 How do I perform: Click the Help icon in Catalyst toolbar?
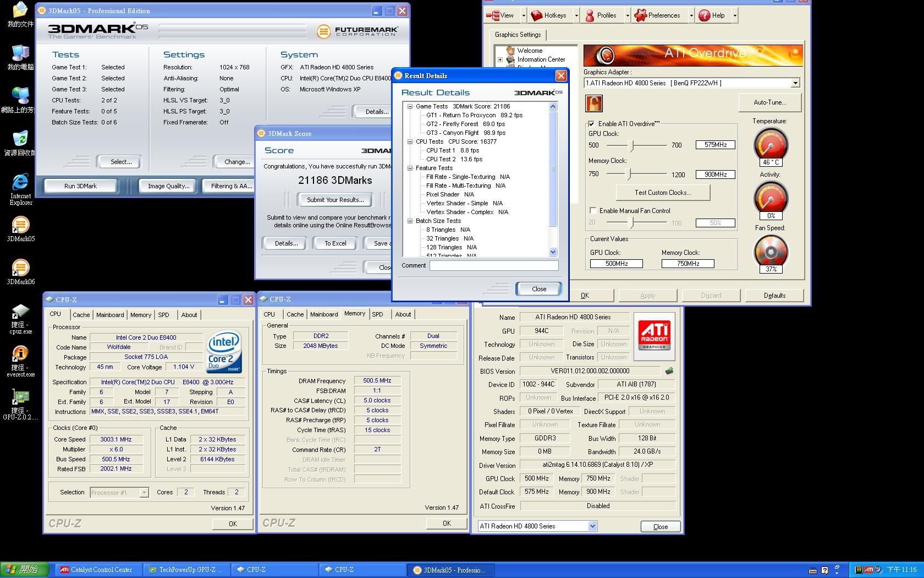pos(704,15)
